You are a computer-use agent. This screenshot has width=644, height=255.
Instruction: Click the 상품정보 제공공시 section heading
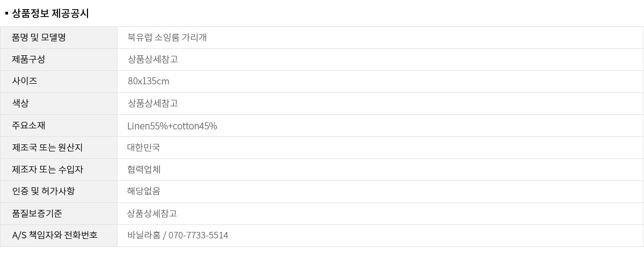(x=50, y=13)
